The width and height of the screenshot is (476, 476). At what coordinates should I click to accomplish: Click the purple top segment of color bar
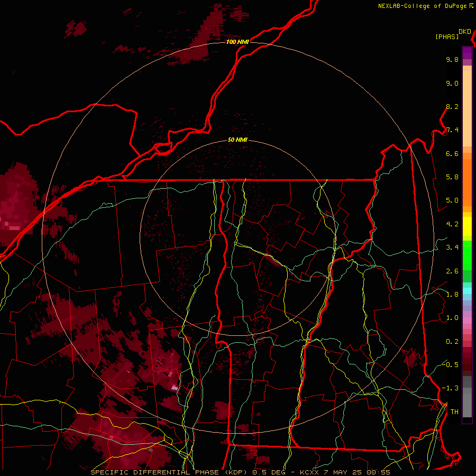(x=467, y=53)
